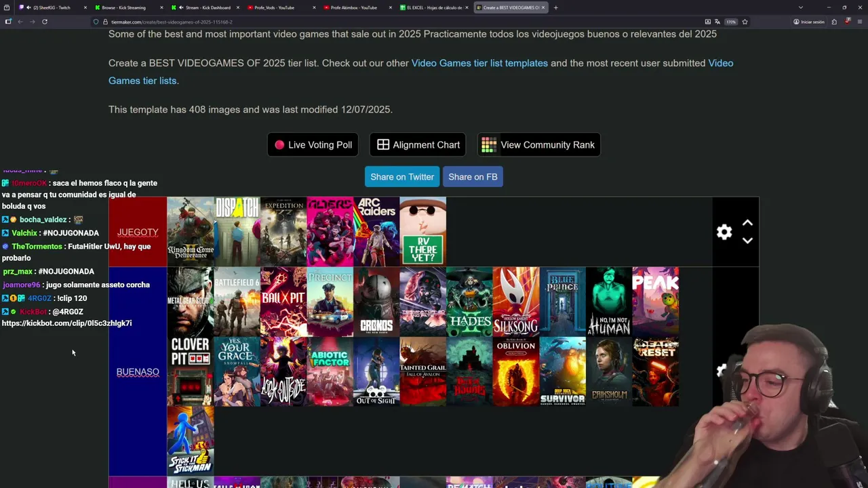Viewport: 868px width, 488px height.
Task: Click the red adblock extension icon
Action: tap(847, 22)
